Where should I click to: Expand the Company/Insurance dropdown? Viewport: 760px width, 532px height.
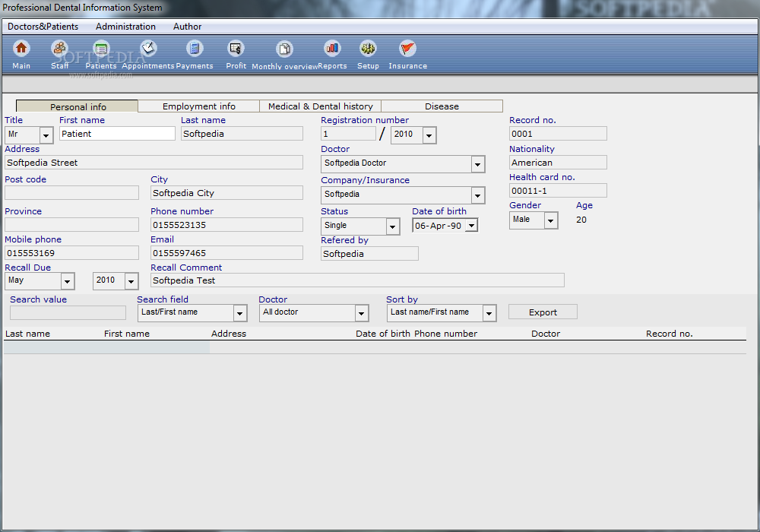477,196
